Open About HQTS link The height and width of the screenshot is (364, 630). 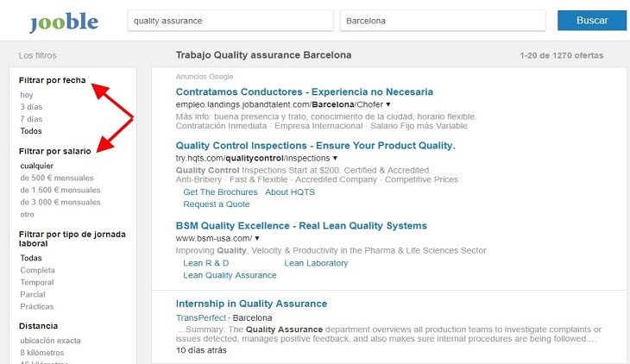[x=290, y=192]
